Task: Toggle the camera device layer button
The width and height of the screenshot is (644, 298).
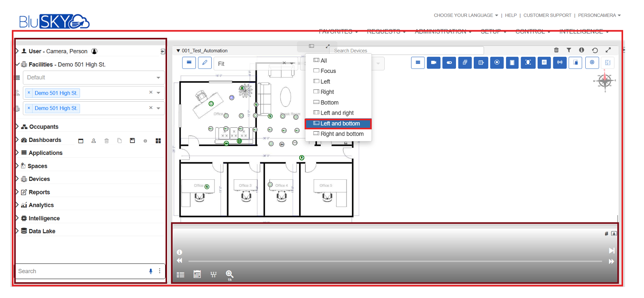Action: coord(434,63)
